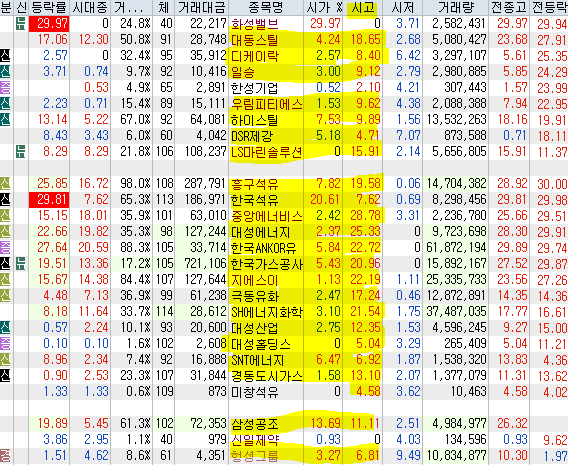Screen dimensions: 568x465
Task: Select stock DSR제강
Action: click(x=252, y=135)
